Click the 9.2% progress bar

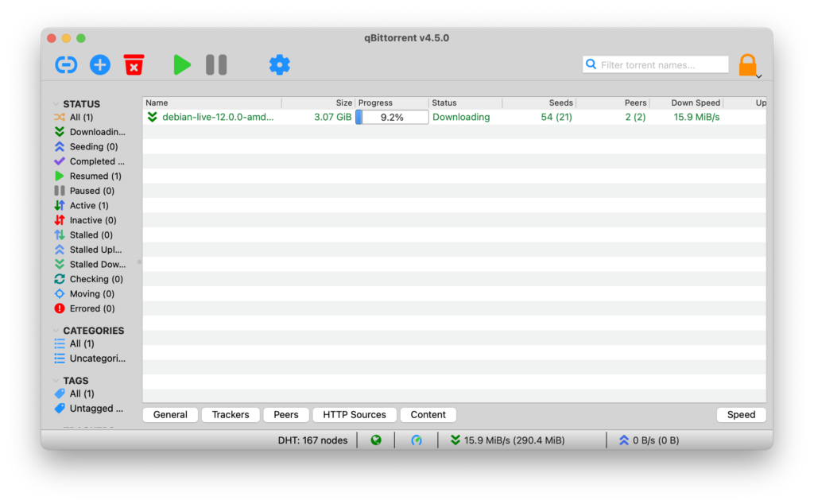(392, 118)
